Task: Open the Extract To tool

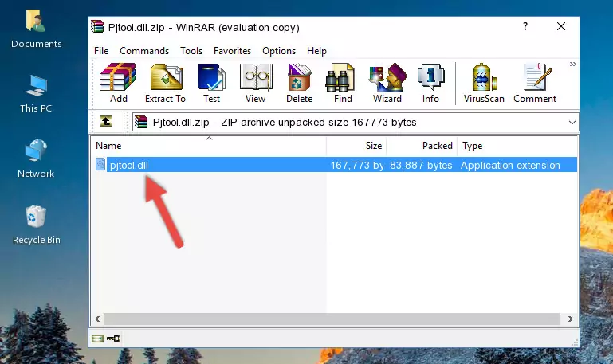Action: 165,83
